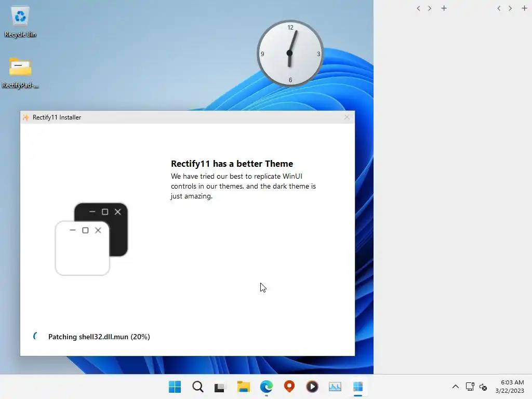Click the light and dark windows illustration
Image resolution: width=532 pixels, height=399 pixels.
[91, 239]
